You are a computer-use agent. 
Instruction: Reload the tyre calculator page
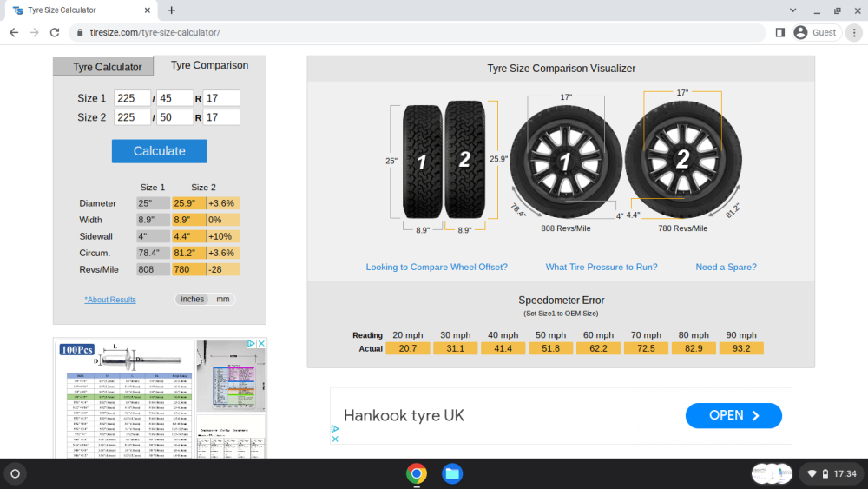click(x=54, y=33)
